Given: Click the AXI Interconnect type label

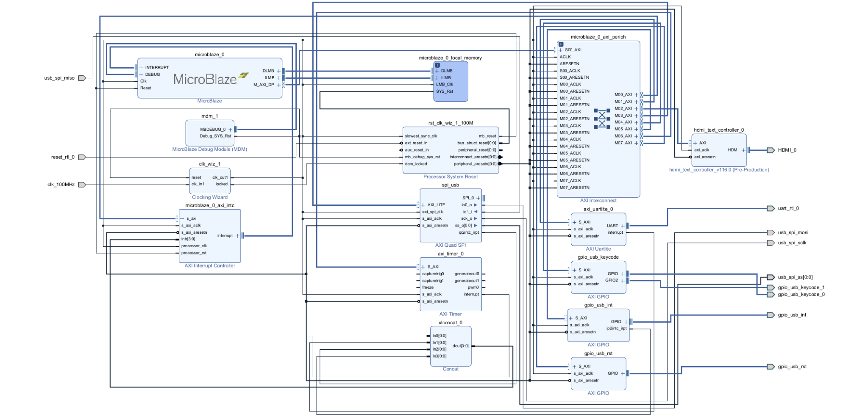Looking at the screenshot, I should (598, 201).
